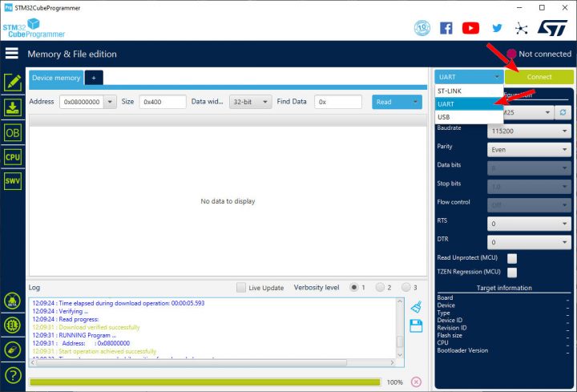The image size is (577, 392).
Task: Click the Size input field
Action: (x=162, y=102)
